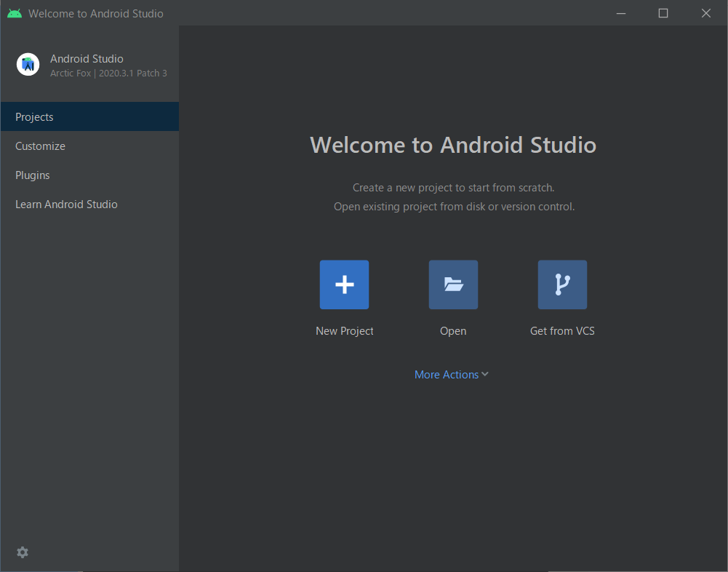Go to the Learn Android Studio tab
The width and height of the screenshot is (728, 572).
coord(66,204)
